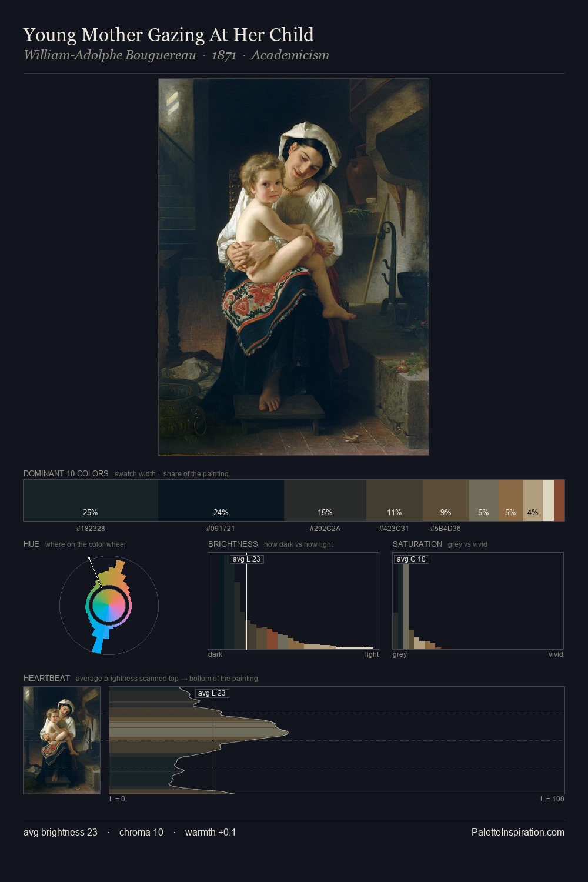The height and width of the screenshot is (882, 588).
Task: Select the 9% brown swatch
Action: (x=446, y=500)
